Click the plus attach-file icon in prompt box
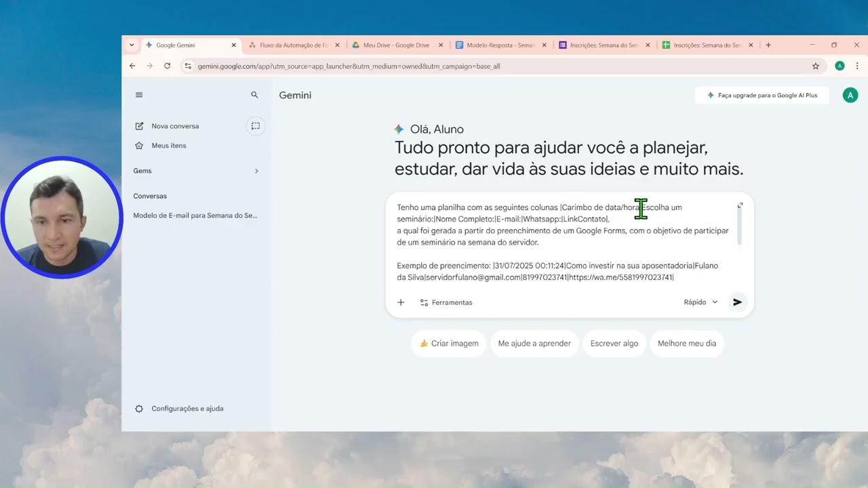The height and width of the screenshot is (488, 868). pyautogui.click(x=401, y=302)
